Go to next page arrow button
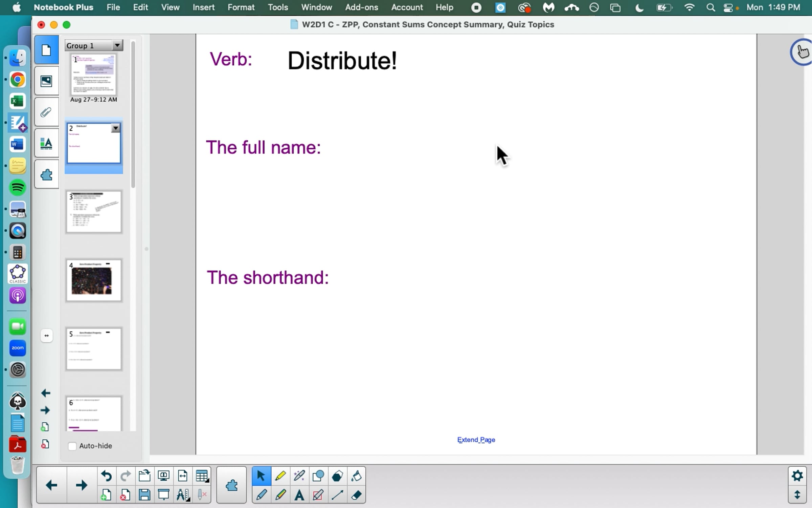This screenshot has width=812, height=508. point(81,485)
